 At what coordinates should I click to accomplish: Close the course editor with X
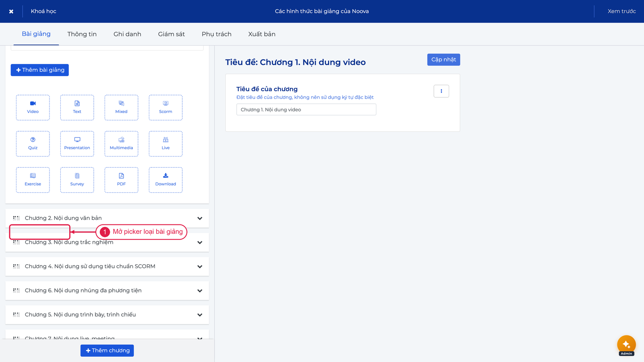[x=11, y=11]
